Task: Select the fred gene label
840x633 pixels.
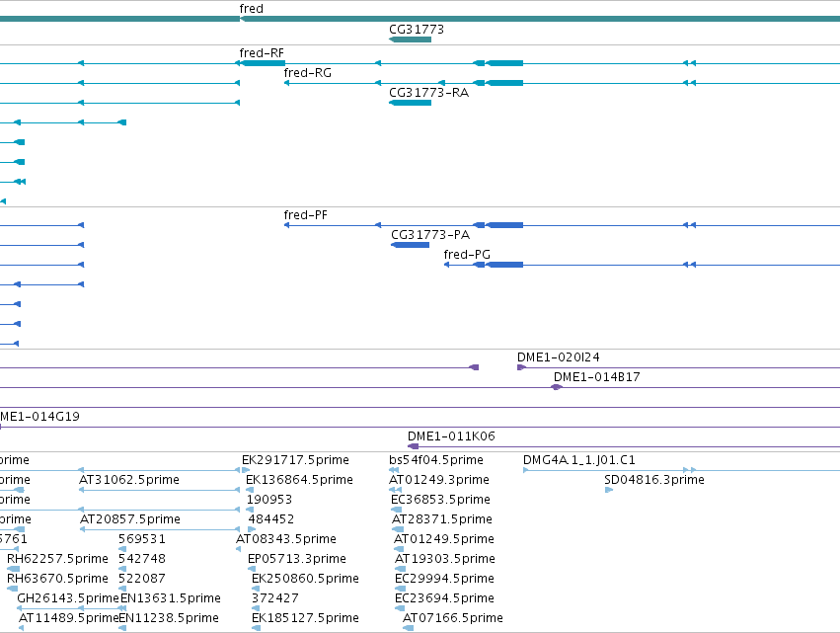Action: pyautogui.click(x=252, y=9)
